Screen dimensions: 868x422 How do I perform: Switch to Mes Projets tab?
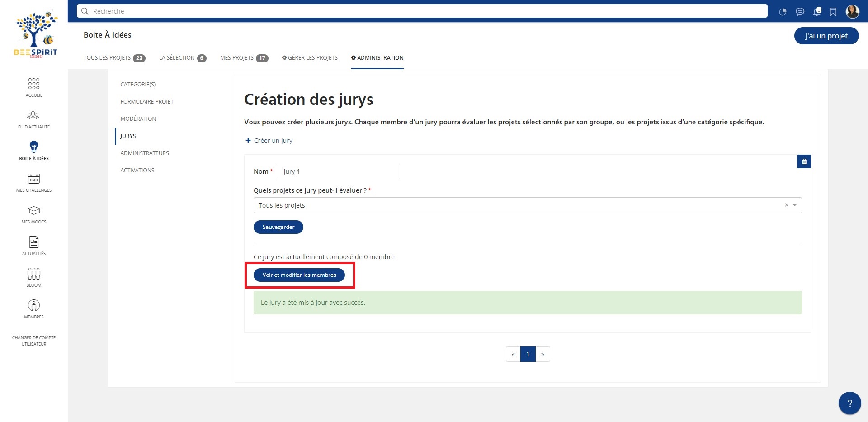244,58
